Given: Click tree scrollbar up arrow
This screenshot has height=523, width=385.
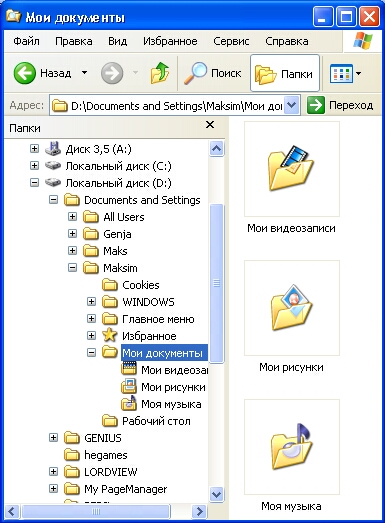Looking at the screenshot, I should (217, 148).
